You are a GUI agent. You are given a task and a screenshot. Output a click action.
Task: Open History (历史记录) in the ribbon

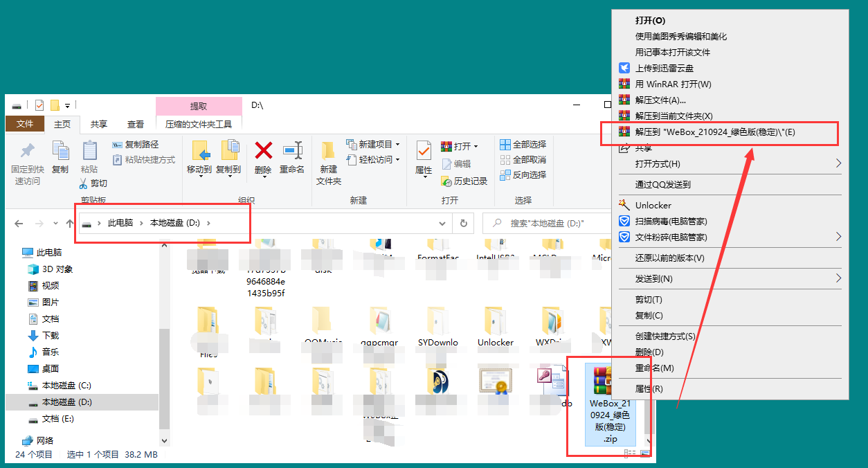[x=464, y=181]
